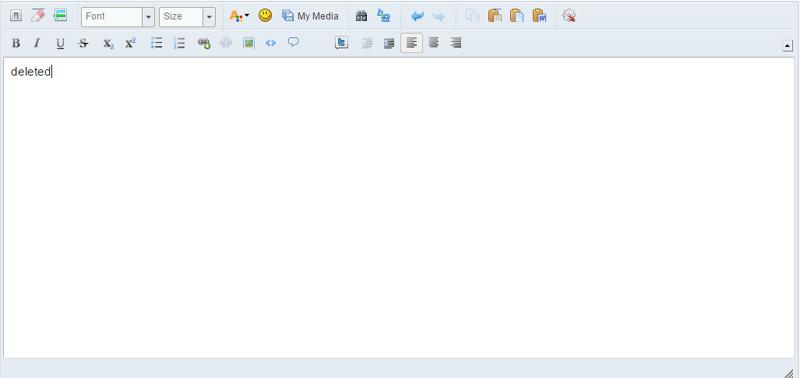
Task: Insert a numbered list
Action: tap(179, 43)
